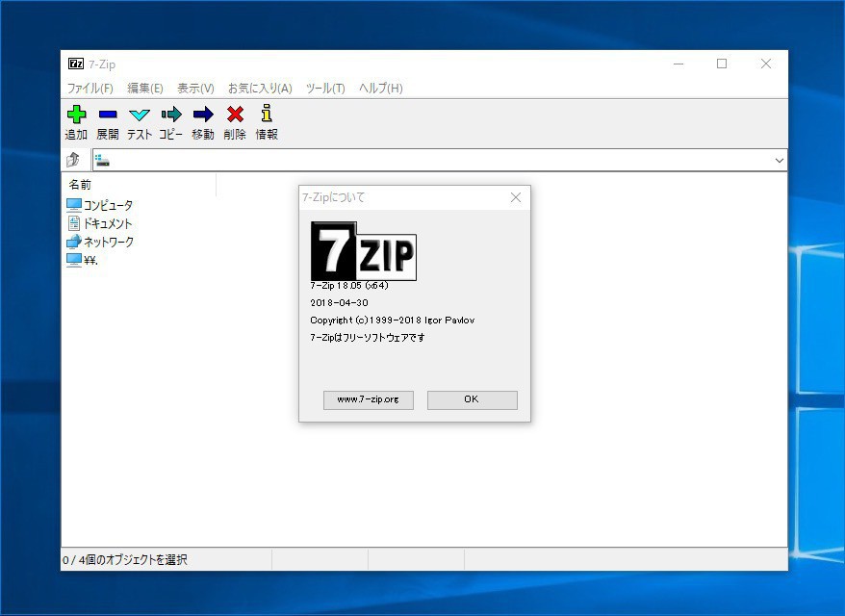The height and width of the screenshot is (616, 845).
Task: Expand the address bar dropdown arrow
Action: [x=780, y=160]
